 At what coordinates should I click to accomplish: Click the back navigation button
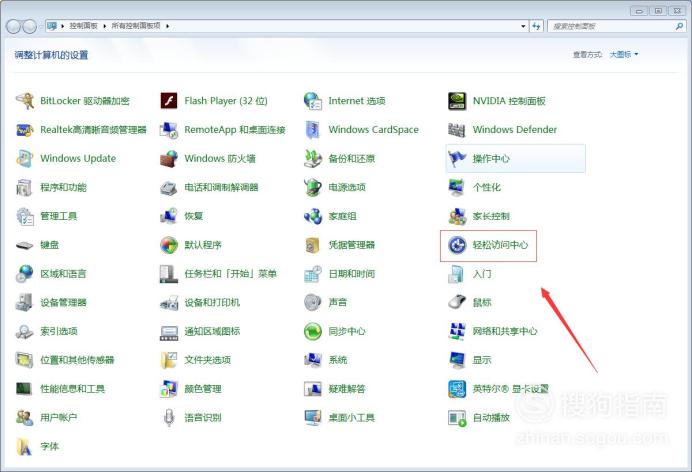click(13, 26)
